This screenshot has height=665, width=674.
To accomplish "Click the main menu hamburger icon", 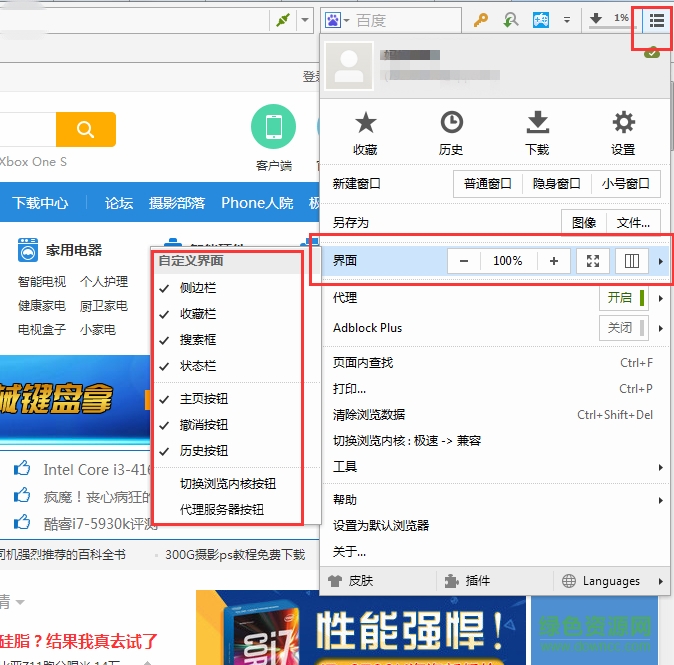I will tap(656, 19).
